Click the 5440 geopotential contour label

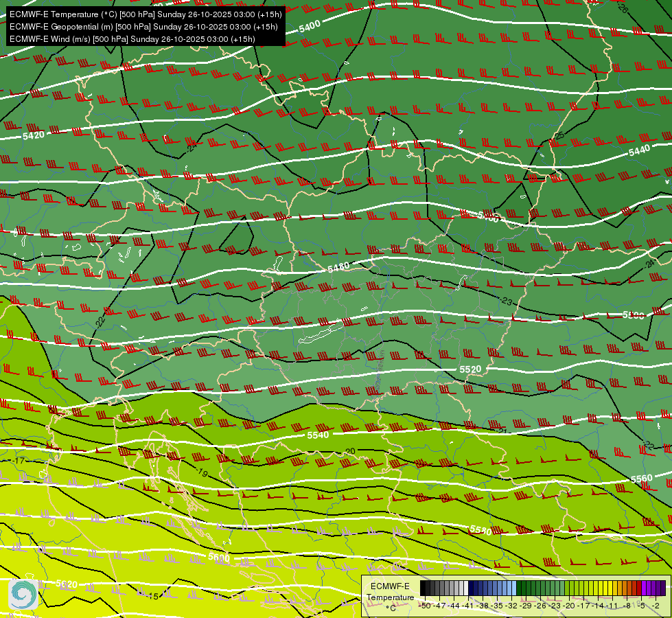(639, 151)
